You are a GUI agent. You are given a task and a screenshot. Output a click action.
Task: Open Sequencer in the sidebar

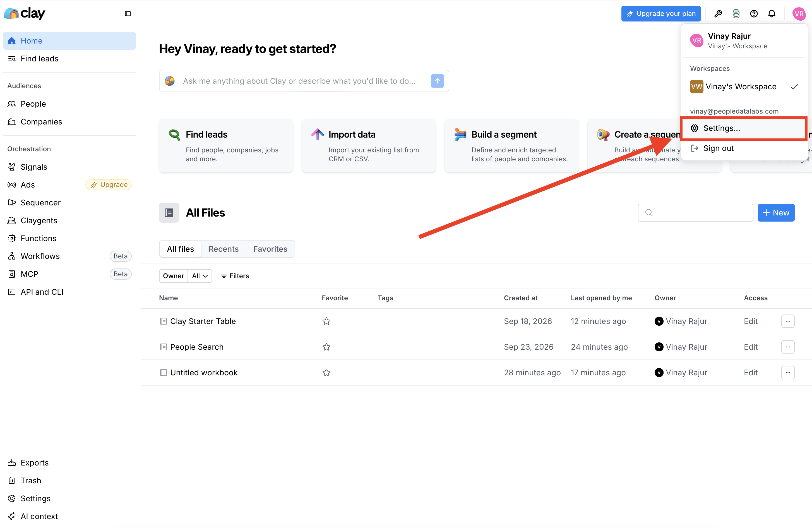click(x=69, y=203)
